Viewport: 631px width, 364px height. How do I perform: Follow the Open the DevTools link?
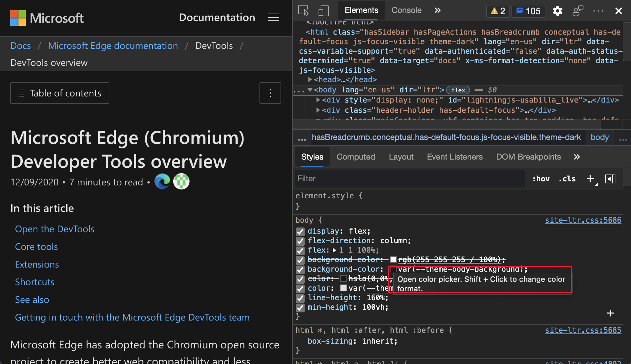coord(54,229)
